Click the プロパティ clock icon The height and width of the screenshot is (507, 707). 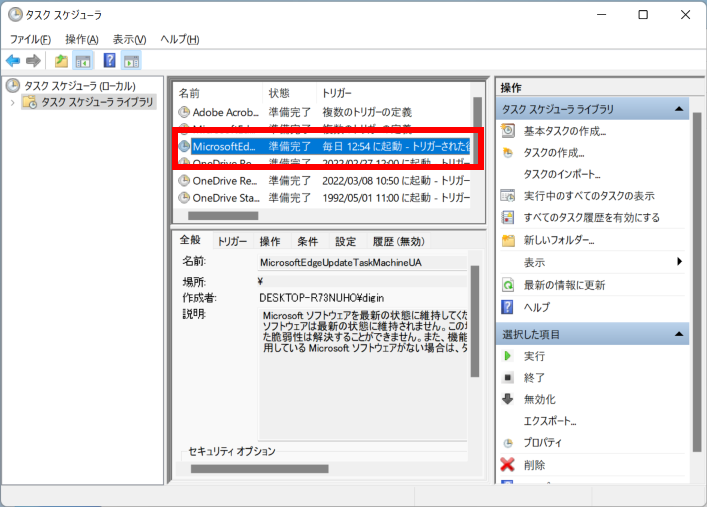(508, 443)
